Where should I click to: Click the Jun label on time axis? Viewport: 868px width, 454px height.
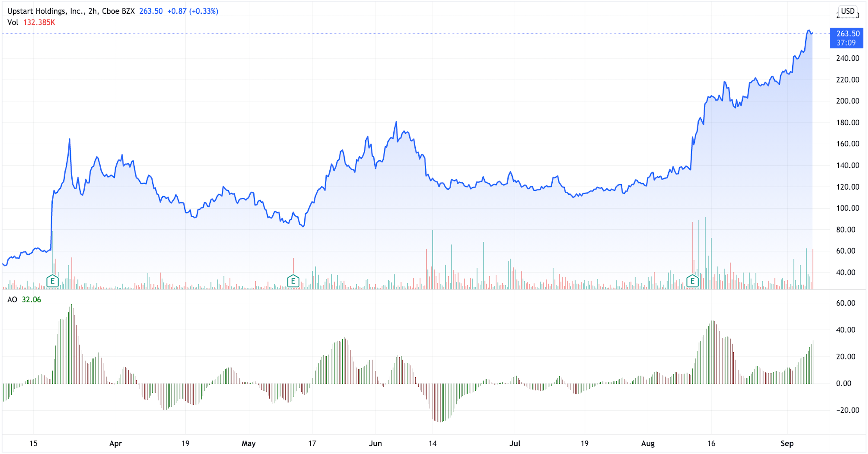(375, 443)
